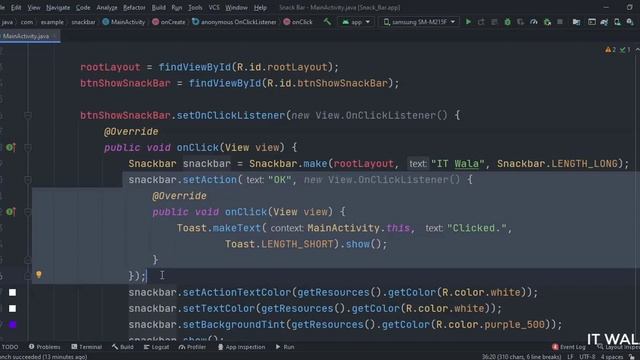The height and width of the screenshot is (360, 640).
Task: Open the Window menu
Action: [x=236, y=7]
